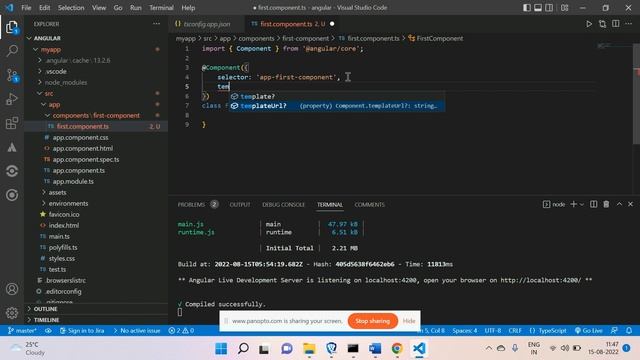Open the Edit menu
The image size is (640, 360).
coord(44,8)
